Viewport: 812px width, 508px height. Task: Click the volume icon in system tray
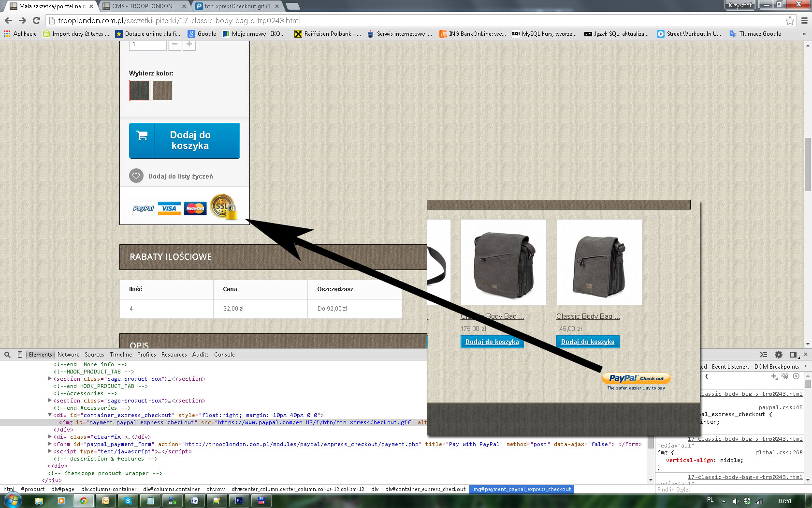click(736, 501)
